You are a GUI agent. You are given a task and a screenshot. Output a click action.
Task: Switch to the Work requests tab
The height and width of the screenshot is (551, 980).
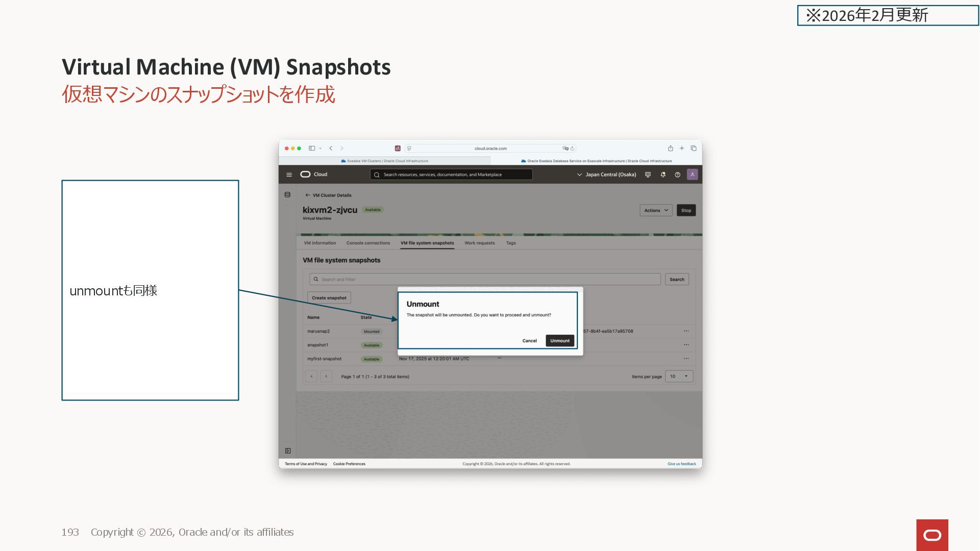click(479, 243)
